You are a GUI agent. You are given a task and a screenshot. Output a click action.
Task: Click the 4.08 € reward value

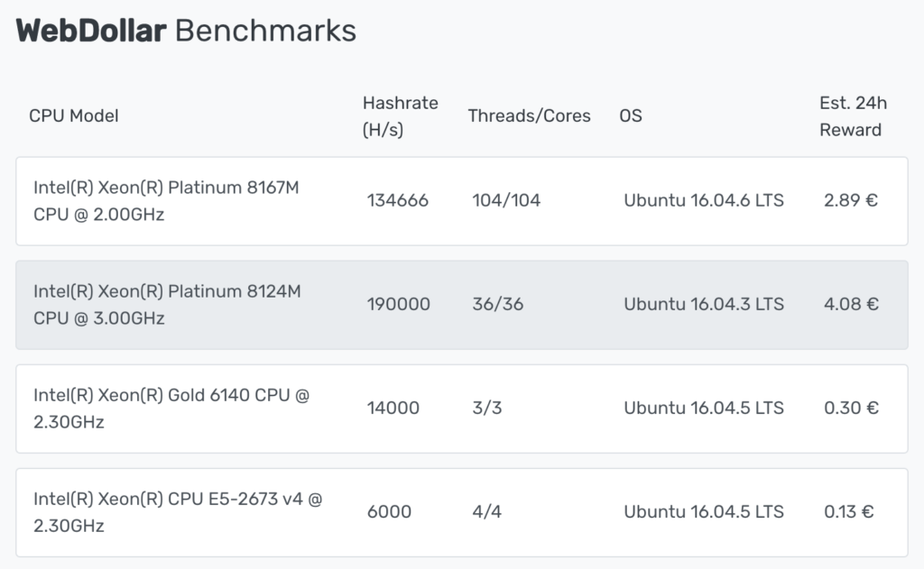[851, 305]
